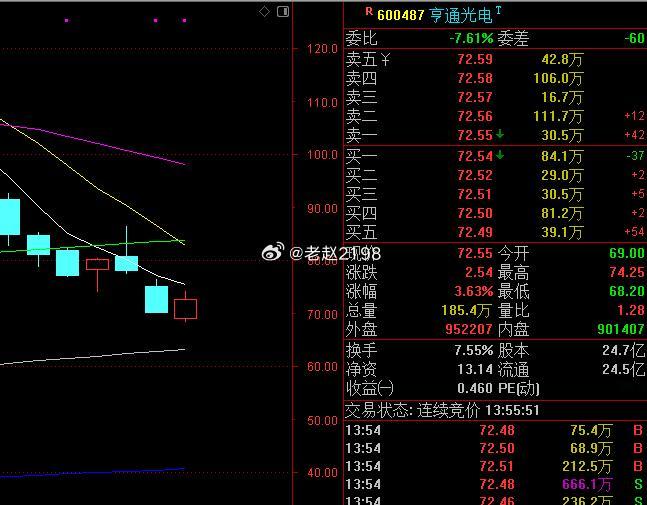
Task: Click the PE(动) label
Action: 519,389
